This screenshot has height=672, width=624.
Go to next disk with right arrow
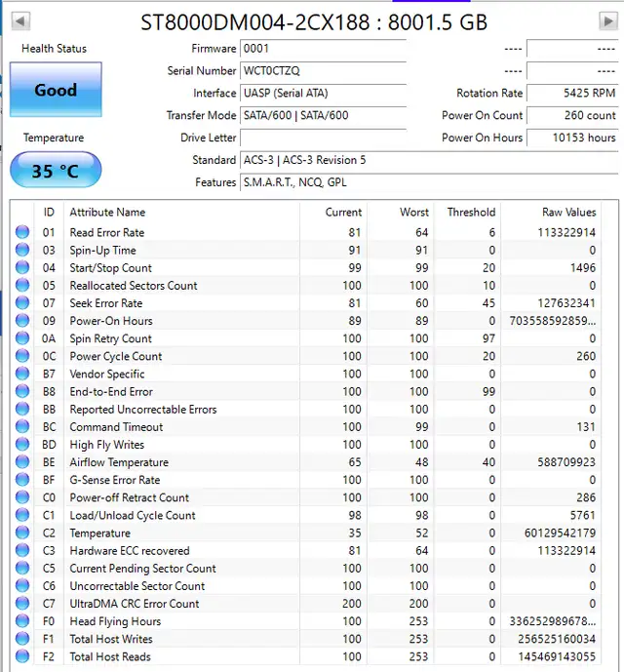(607, 21)
